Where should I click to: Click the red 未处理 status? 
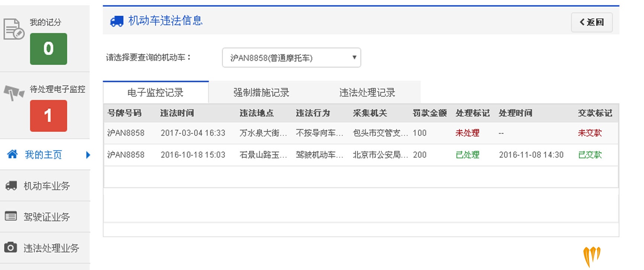click(467, 133)
